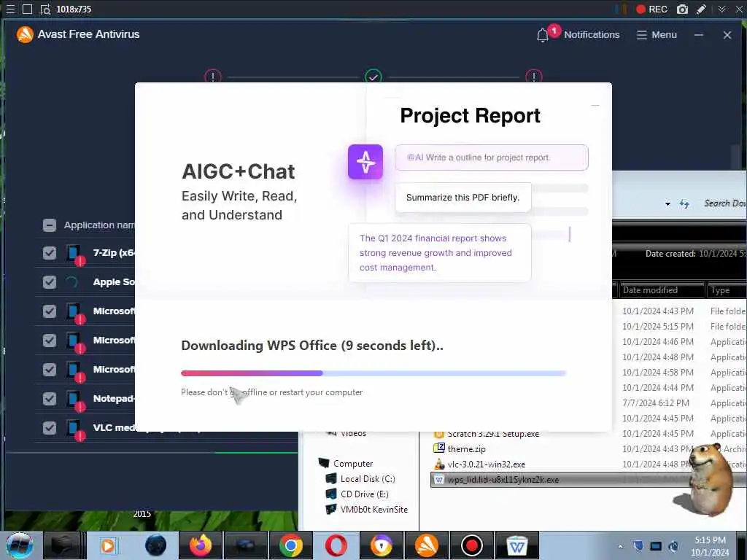The image size is (747, 560).
Task: Sort by Type column header
Action: (x=727, y=290)
